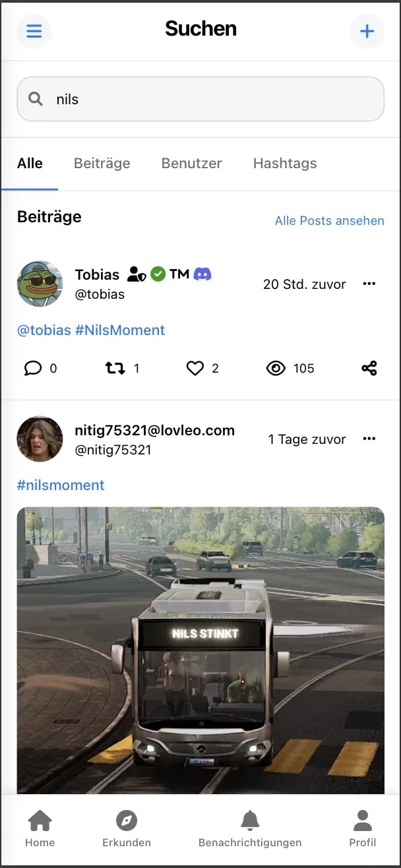This screenshot has height=868, width=401.
Task: Switch to the Benutzer tab
Action: 192,164
